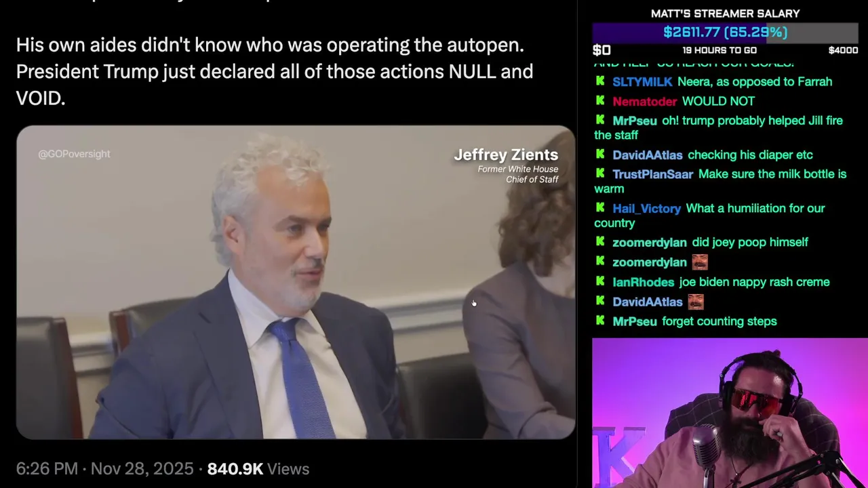
Task: Click the Matt's Streamer Salary title
Action: click(725, 14)
